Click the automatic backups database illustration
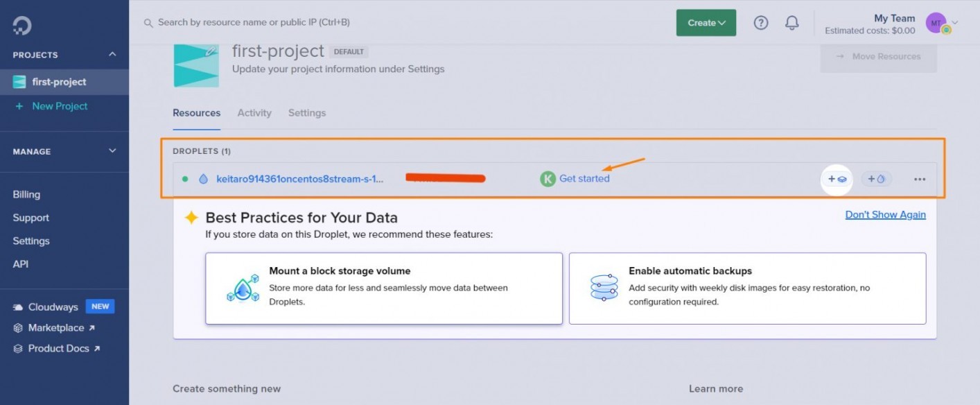980x405 pixels. (x=604, y=288)
